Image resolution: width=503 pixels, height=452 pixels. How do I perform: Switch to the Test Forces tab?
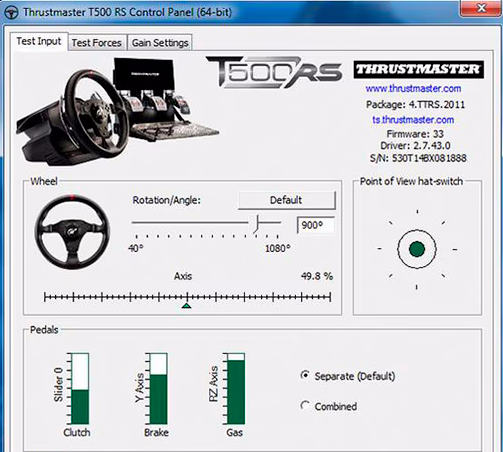[97, 43]
